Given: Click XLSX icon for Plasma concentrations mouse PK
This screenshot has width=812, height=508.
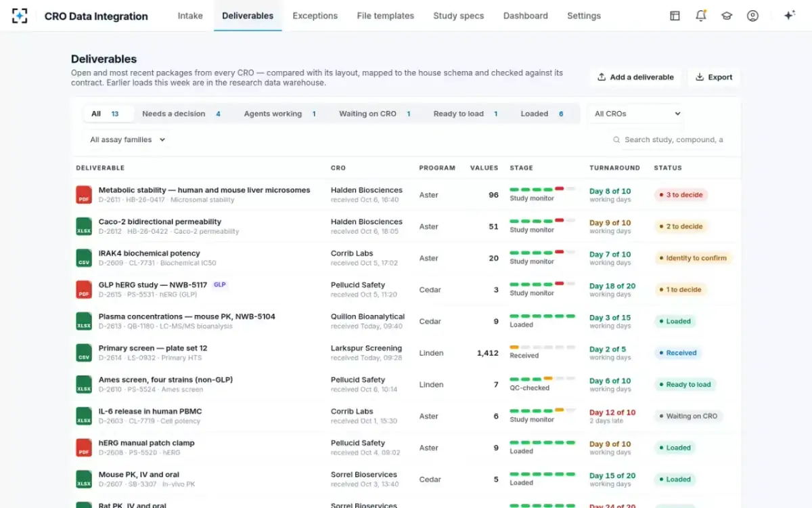Looking at the screenshot, I should coord(84,321).
